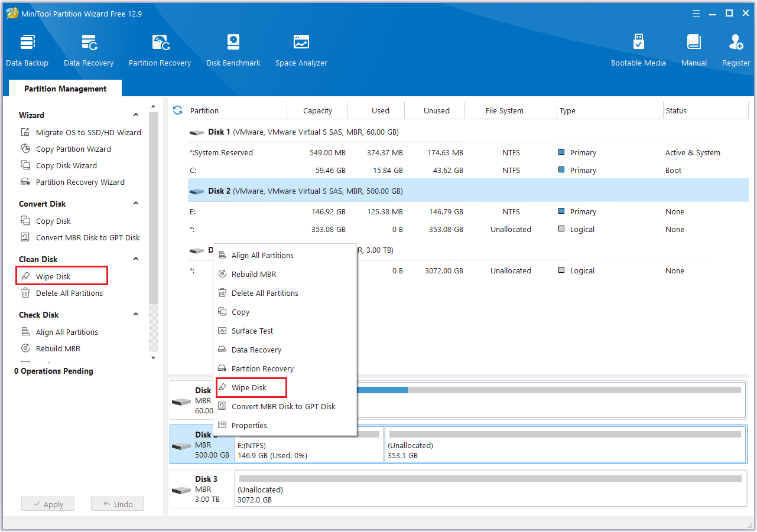The height and width of the screenshot is (532, 757).
Task: Start Partition Recovery Wizard from sidebar
Action: [x=73, y=182]
